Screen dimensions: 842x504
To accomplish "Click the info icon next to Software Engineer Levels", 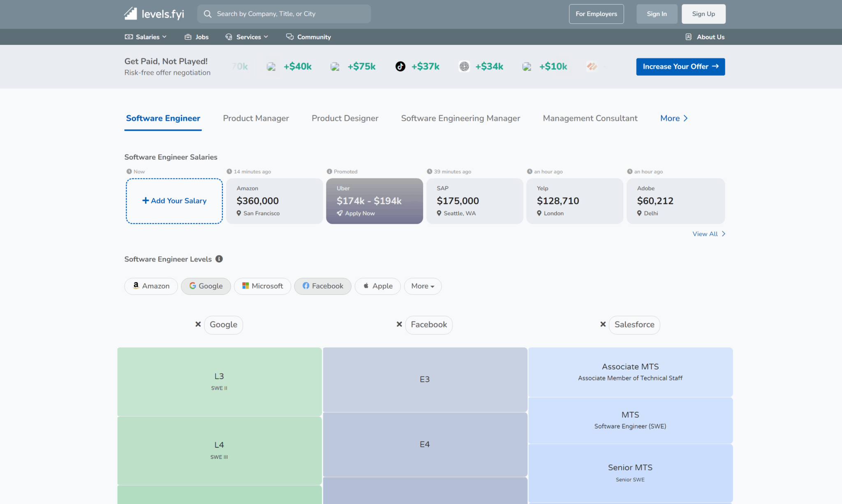I will [x=219, y=259].
